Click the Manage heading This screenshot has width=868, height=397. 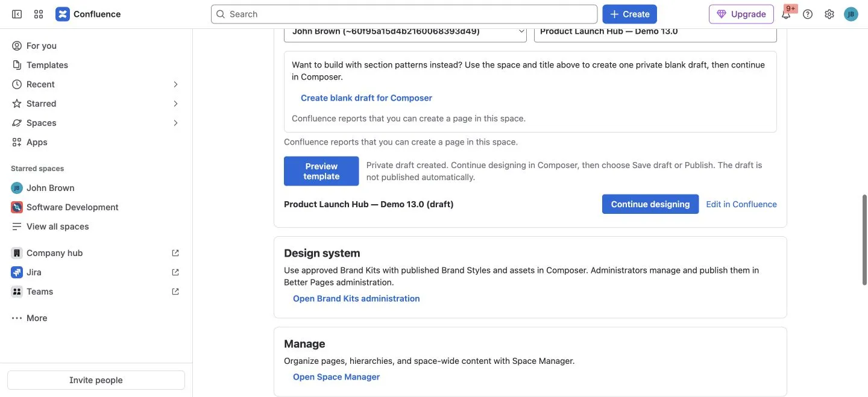click(304, 343)
